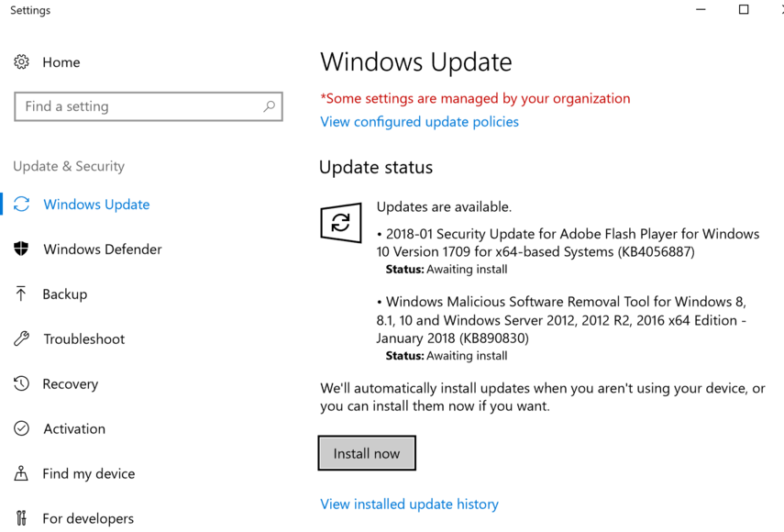Click the For developers tools icon
Image resolution: width=784 pixels, height=532 pixels.
[21, 518]
